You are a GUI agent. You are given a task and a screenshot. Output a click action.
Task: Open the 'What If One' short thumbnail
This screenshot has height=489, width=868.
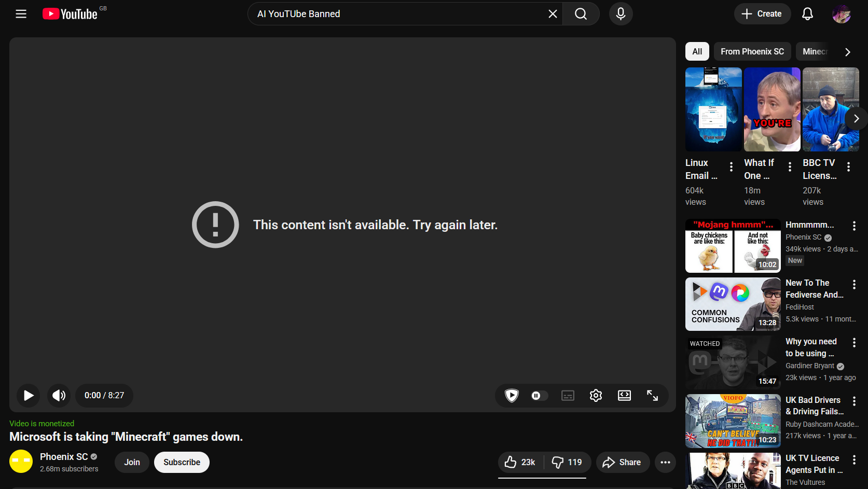pos(772,109)
